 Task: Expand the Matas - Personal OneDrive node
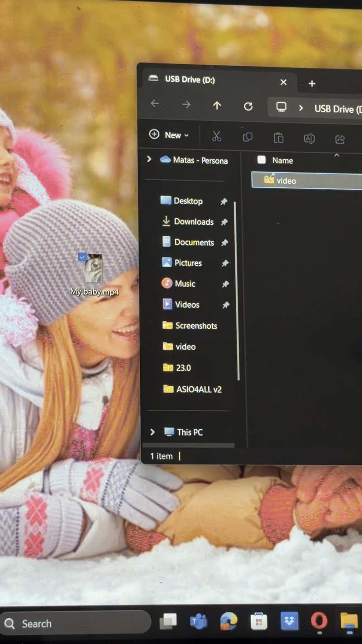click(x=149, y=159)
